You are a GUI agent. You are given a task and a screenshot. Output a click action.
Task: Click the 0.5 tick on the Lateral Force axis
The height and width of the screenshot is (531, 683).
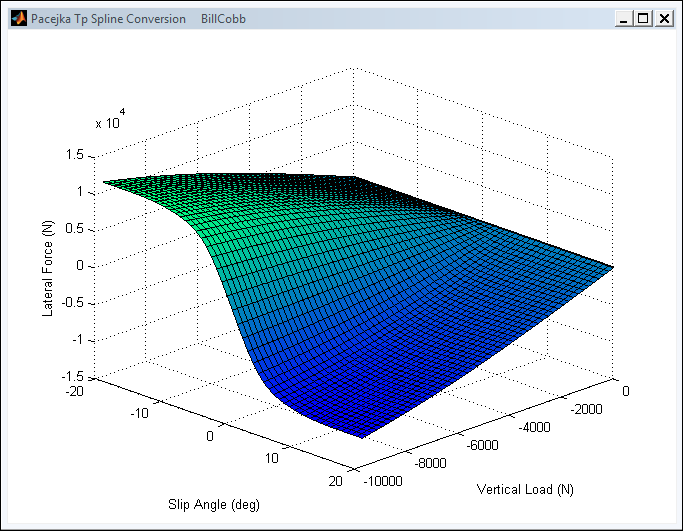[74, 228]
